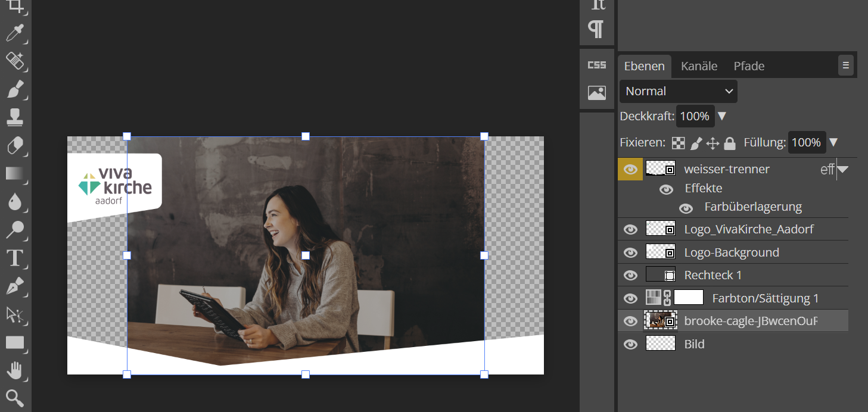The height and width of the screenshot is (412, 868).
Task: Open the CSS panel
Action: coord(596,65)
